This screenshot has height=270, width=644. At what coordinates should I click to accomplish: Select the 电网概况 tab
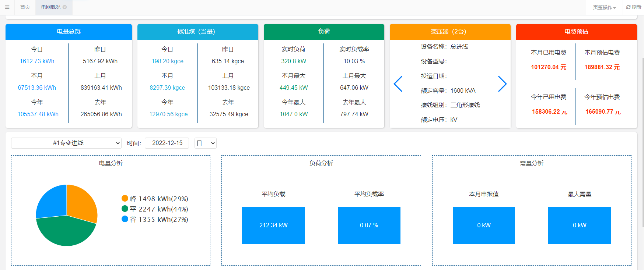coord(51,7)
